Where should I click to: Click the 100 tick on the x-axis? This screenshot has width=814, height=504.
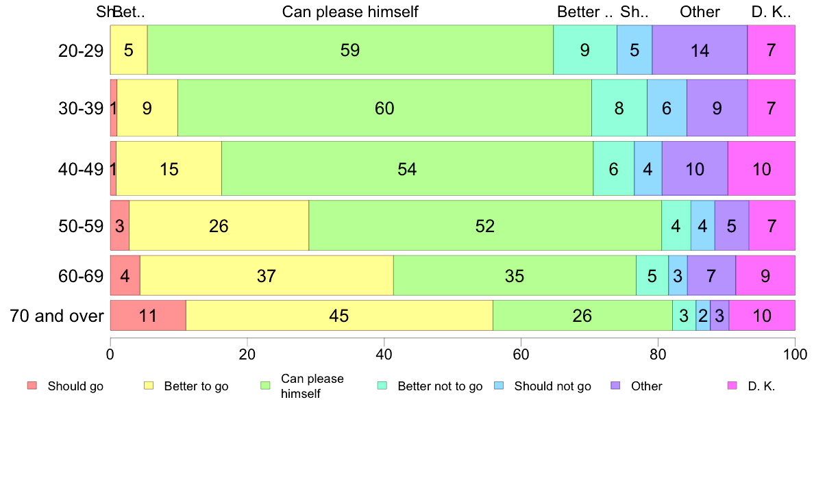795,355
